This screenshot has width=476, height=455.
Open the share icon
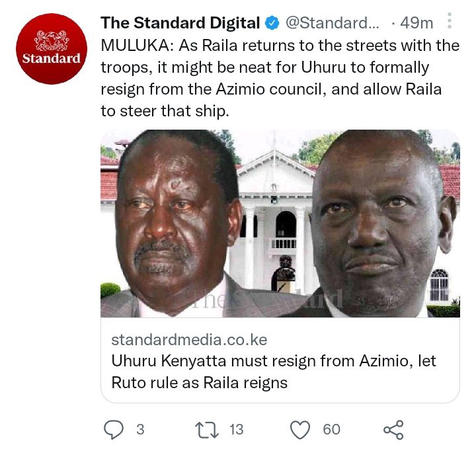pos(393,429)
